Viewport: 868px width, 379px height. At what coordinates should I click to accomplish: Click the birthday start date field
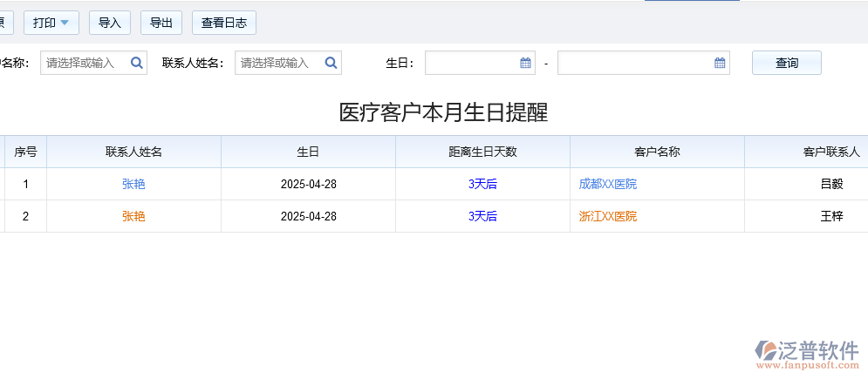pos(471,63)
